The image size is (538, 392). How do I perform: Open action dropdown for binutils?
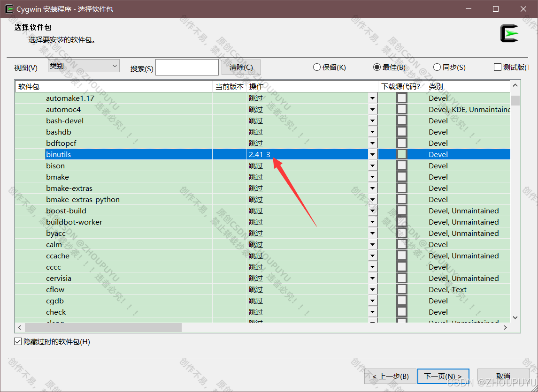click(x=373, y=155)
